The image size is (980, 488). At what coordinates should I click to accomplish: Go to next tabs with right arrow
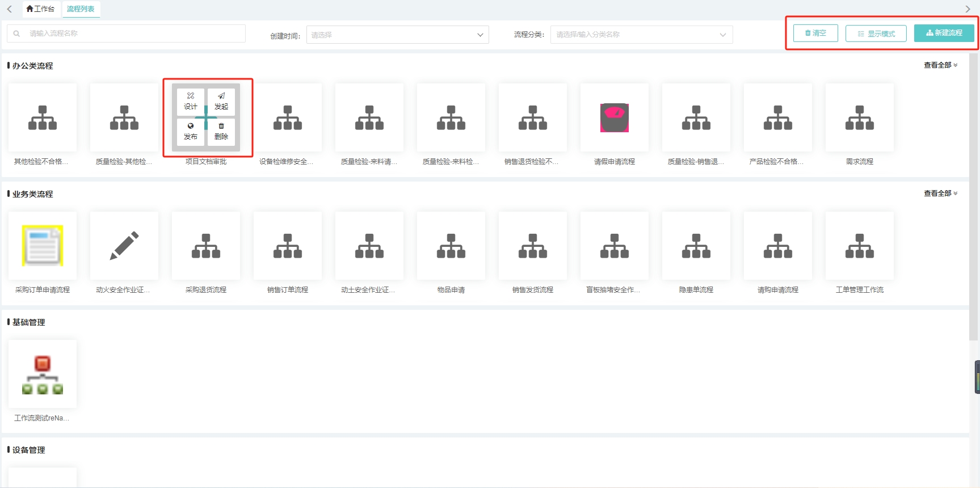click(x=968, y=9)
